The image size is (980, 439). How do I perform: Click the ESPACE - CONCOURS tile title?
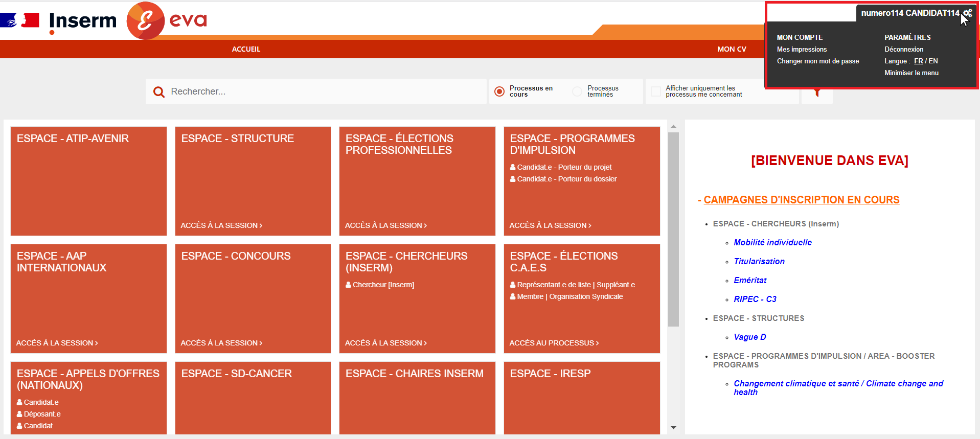click(x=236, y=256)
